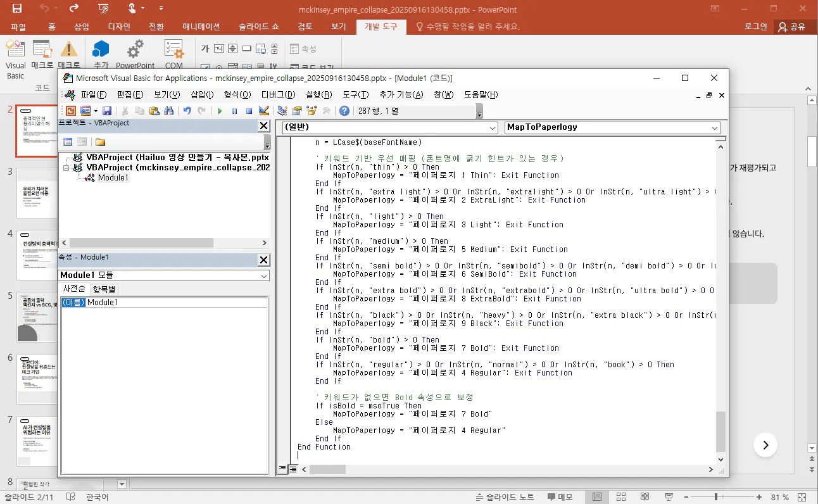Image resolution: width=818 pixels, height=504 pixels.
Task: Run the macro with the green play button
Action: pyautogui.click(x=220, y=111)
